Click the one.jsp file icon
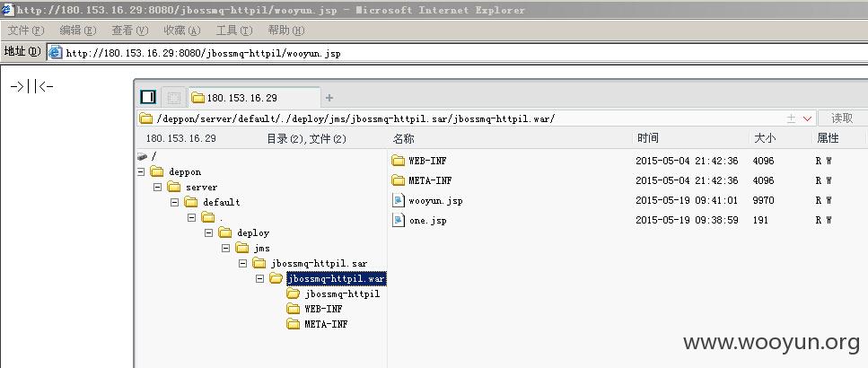The image size is (868, 368). tap(398, 220)
